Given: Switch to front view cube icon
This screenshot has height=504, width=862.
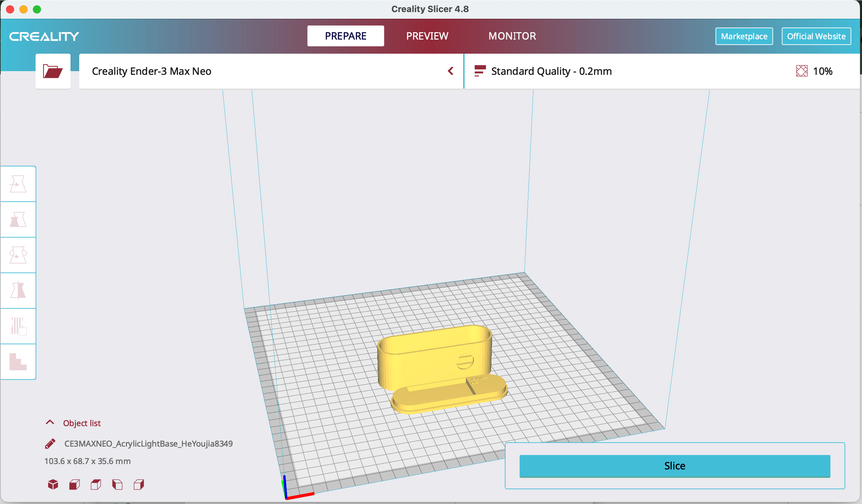Looking at the screenshot, I should point(75,484).
